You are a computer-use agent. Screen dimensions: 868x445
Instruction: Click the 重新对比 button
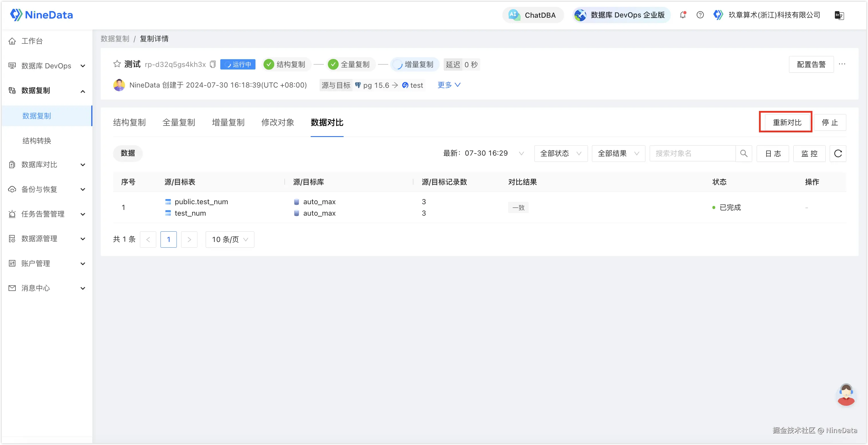(787, 123)
